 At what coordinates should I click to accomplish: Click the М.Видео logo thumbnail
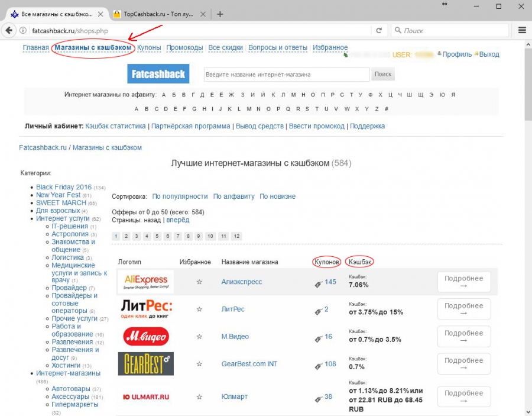tap(146, 337)
